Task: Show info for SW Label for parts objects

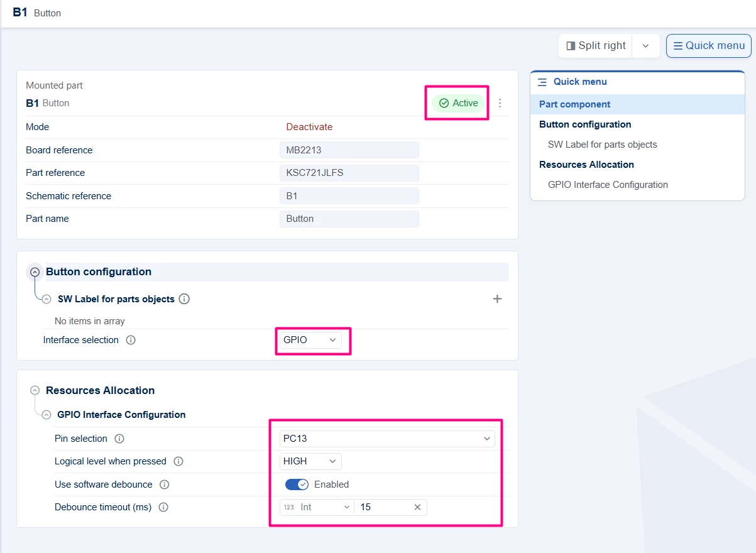Action: coord(184,299)
